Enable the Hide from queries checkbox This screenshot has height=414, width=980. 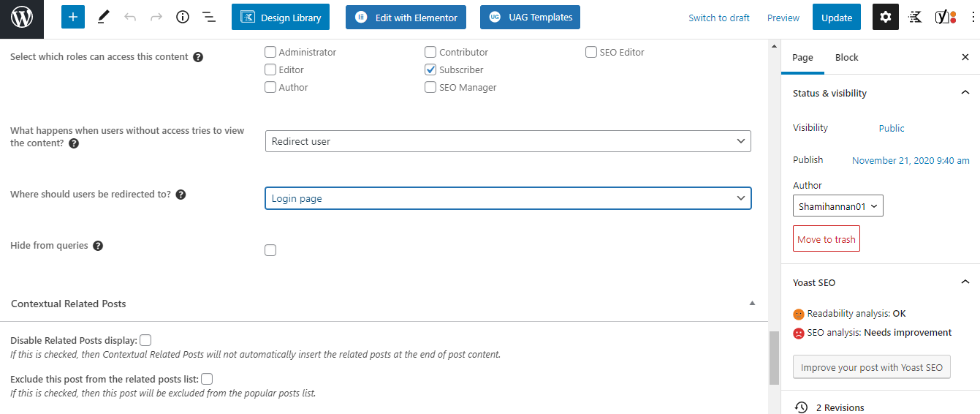270,250
